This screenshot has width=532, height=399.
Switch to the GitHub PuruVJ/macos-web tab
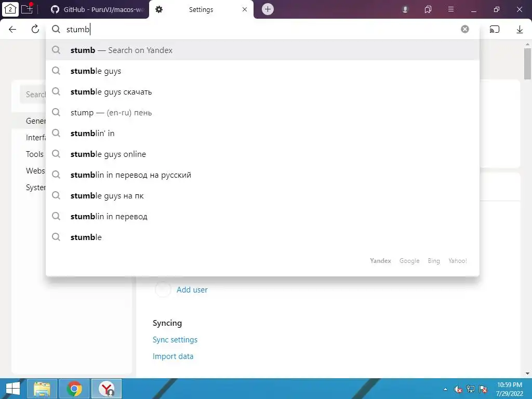click(x=98, y=9)
